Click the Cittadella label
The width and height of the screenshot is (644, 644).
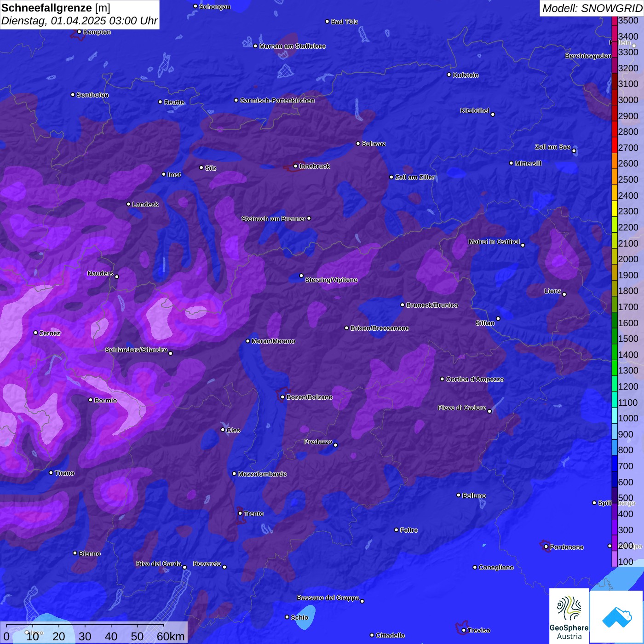click(x=390, y=635)
